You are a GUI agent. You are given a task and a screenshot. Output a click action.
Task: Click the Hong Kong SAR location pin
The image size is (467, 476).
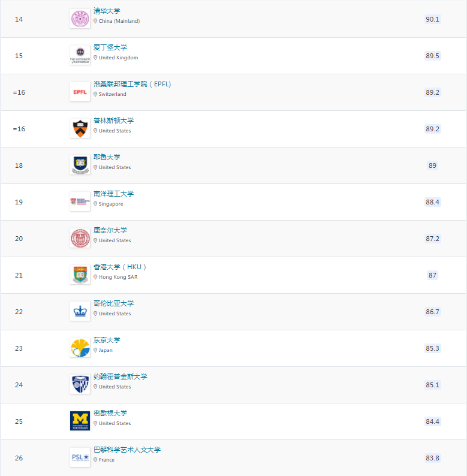(x=95, y=277)
